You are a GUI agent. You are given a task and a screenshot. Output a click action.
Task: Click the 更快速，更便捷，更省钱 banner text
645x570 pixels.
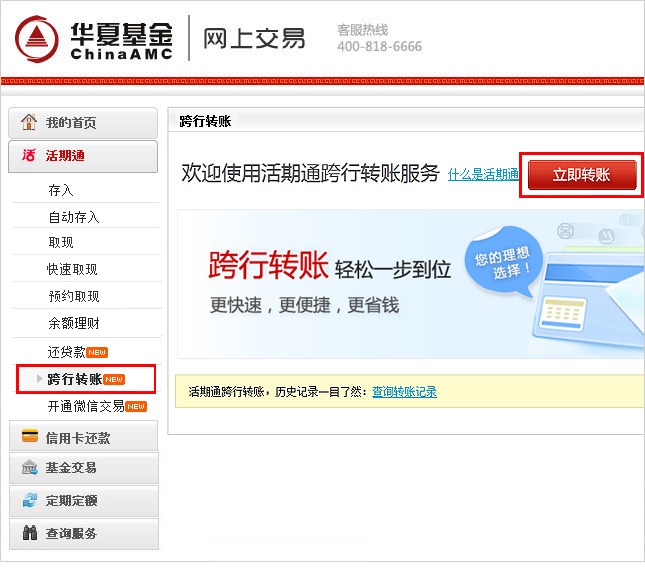304,306
